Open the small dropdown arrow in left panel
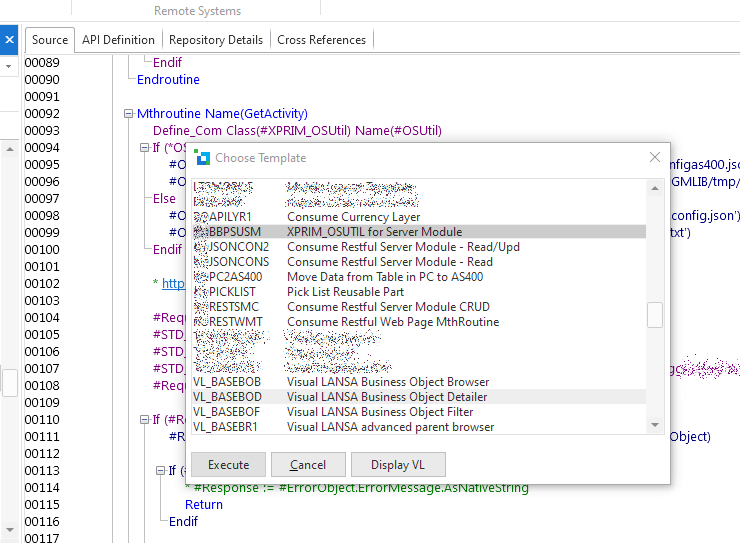This screenshot has height=543, width=740. 10,66
